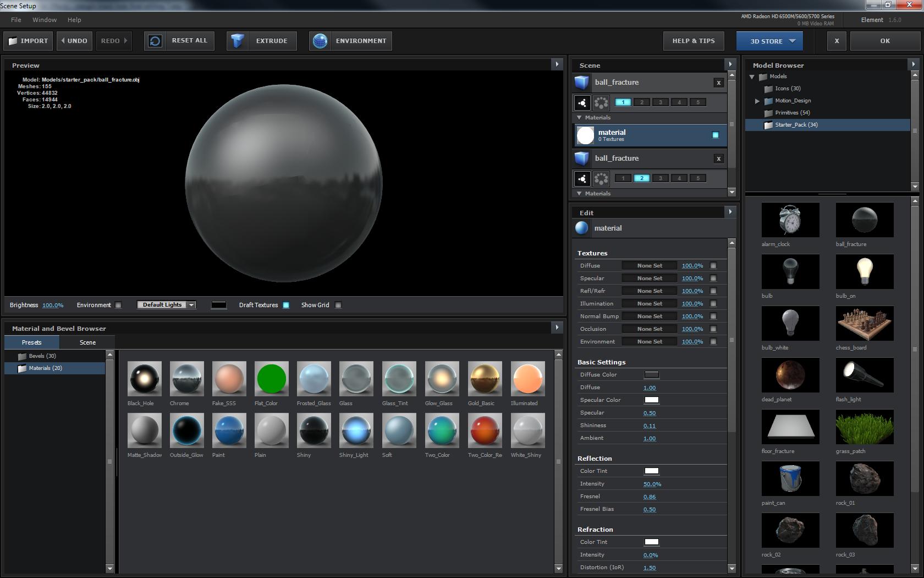
Task: Expand the Motion_Design folder
Action: click(x=757, y=101)
